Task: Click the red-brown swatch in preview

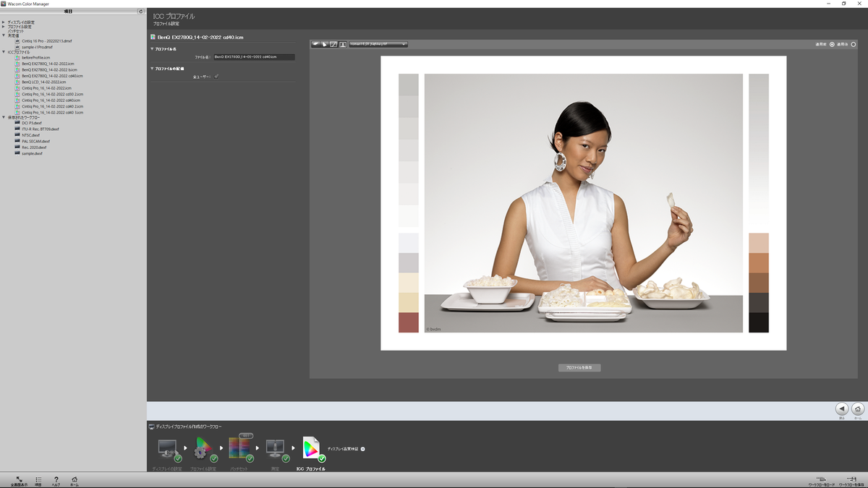Action: point(408,322)
